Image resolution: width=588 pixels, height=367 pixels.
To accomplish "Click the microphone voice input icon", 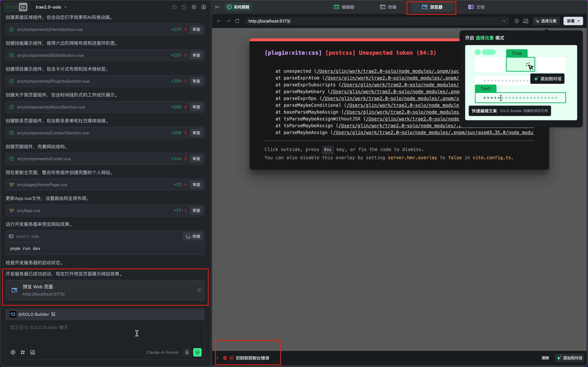I will coord(187,352).
